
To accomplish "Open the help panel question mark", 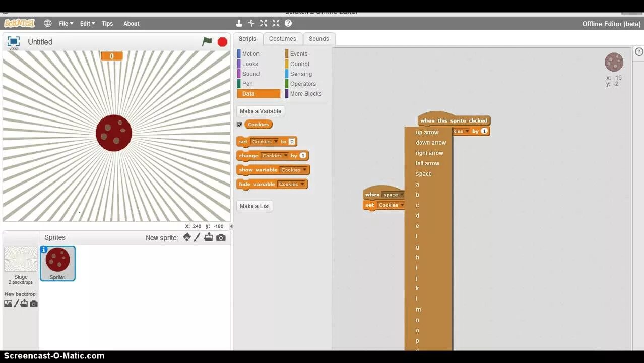I will tap(639, 52).
